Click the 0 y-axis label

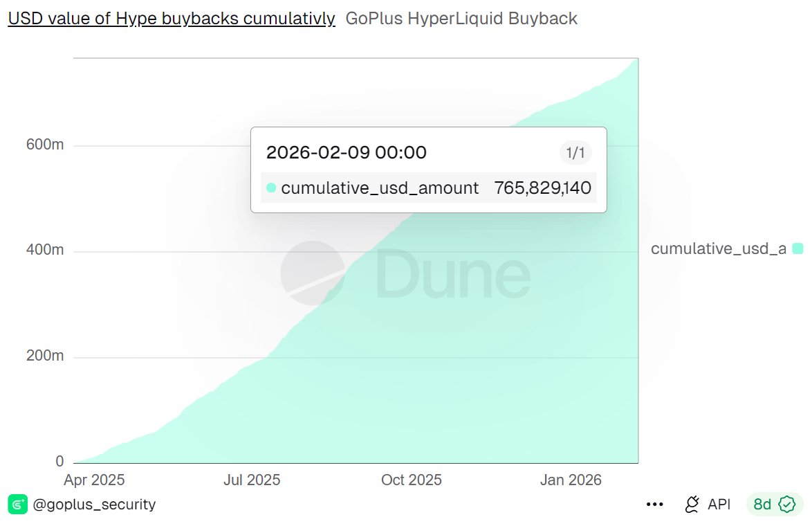(59, 461)
